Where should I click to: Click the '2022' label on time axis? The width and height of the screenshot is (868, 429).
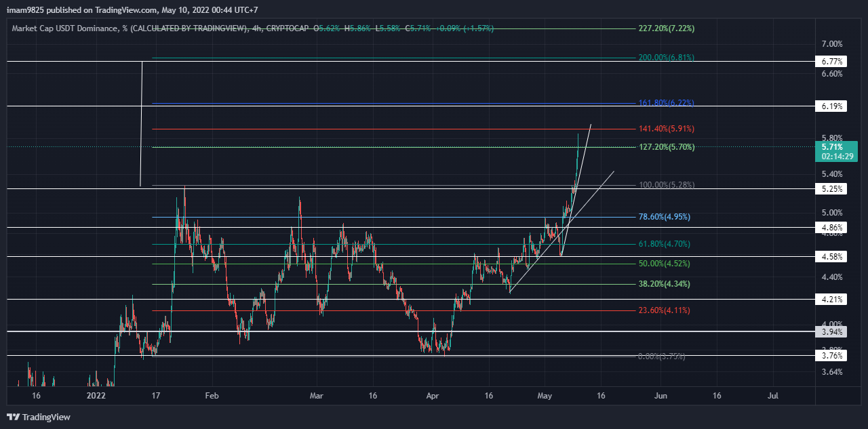(x=97, y=395)
